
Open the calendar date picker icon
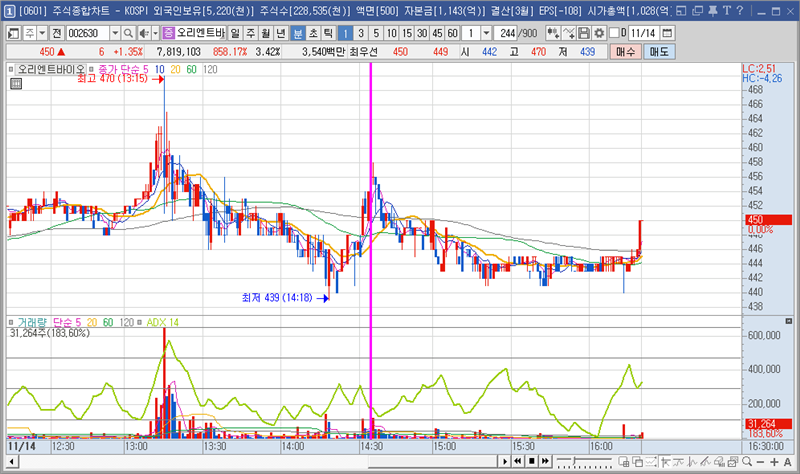(x=667, y=33)
